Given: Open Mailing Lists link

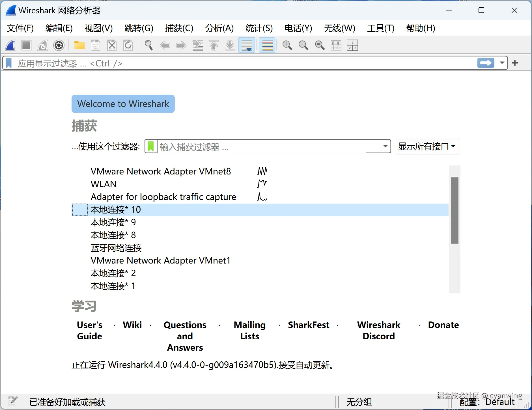Looking at the screenshot, I should click(250, 331).
